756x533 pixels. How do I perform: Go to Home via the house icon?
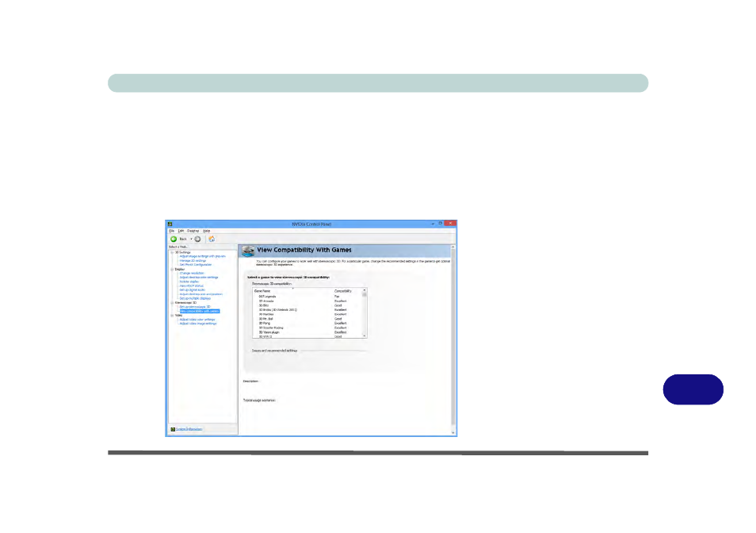click(x=212, y=239)
